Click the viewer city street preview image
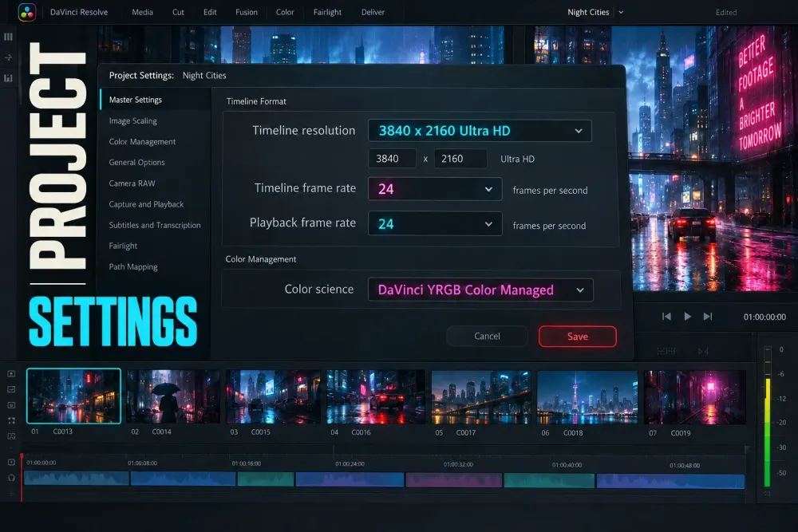The width and height of the screenshot is (798, 532). tap(713, 158)
